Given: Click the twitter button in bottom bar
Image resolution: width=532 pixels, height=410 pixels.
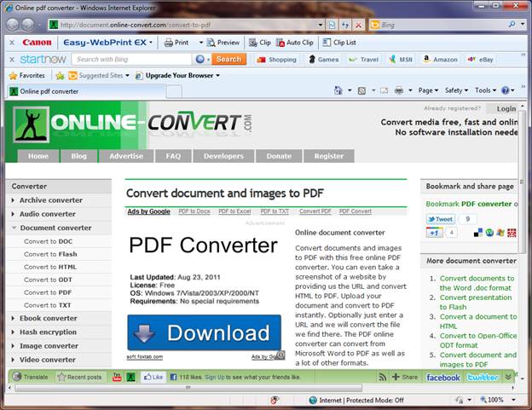Looking at the screenshot, I should [x=483, y=378].
